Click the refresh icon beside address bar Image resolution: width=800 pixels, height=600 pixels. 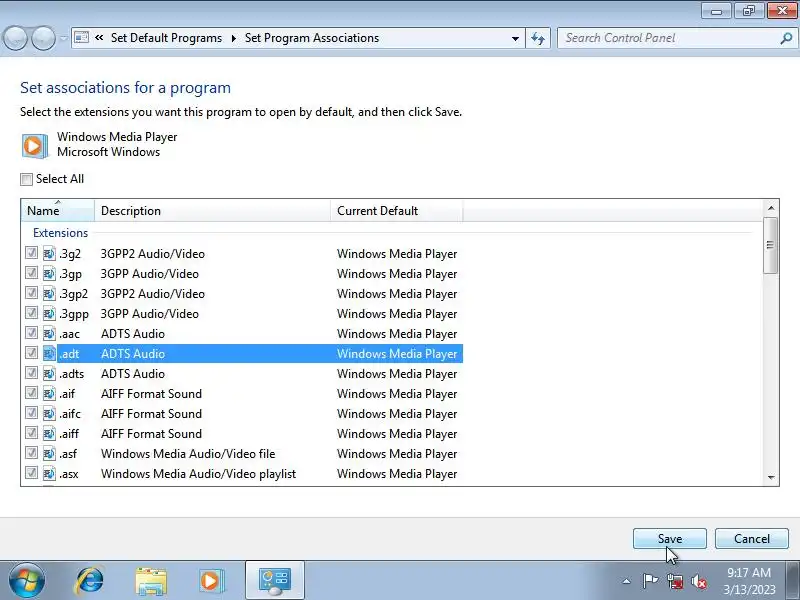coord(538,38)
